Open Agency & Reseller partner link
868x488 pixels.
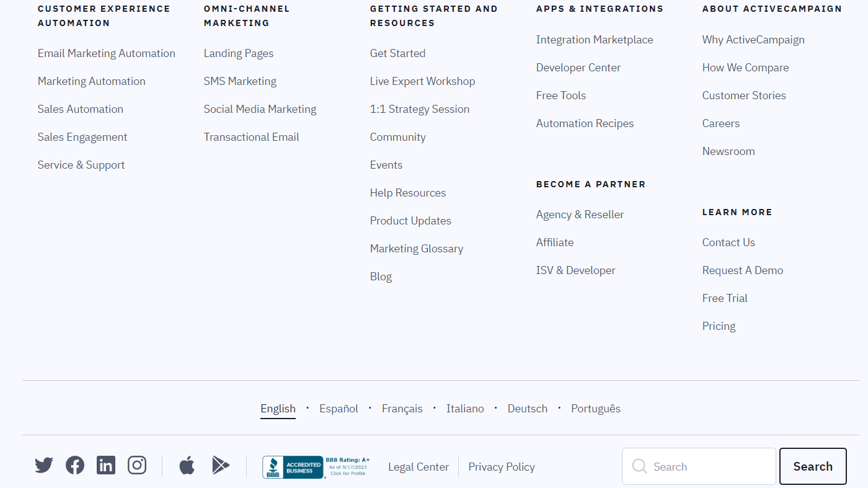(580, 215)
